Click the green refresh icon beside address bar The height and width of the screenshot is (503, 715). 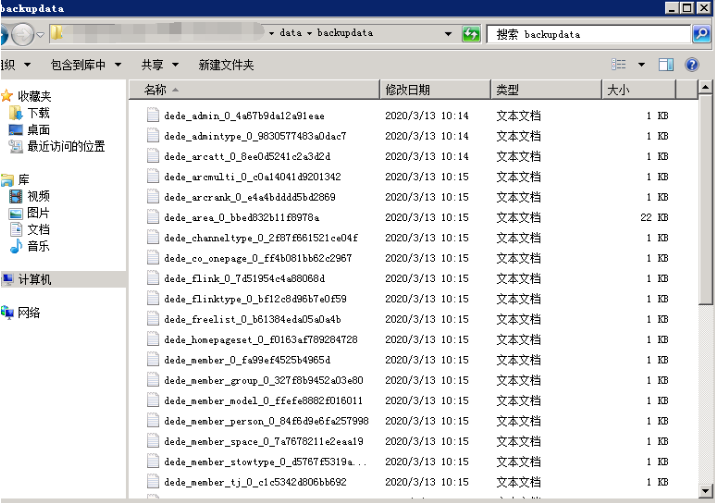[x=471, y=34]
